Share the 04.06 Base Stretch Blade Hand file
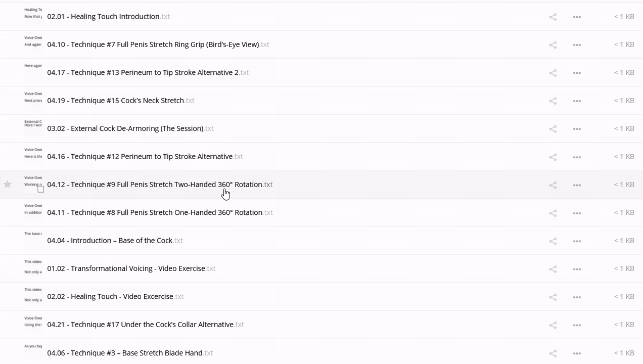This screenshot has height=364, width=643. point(553,353)
